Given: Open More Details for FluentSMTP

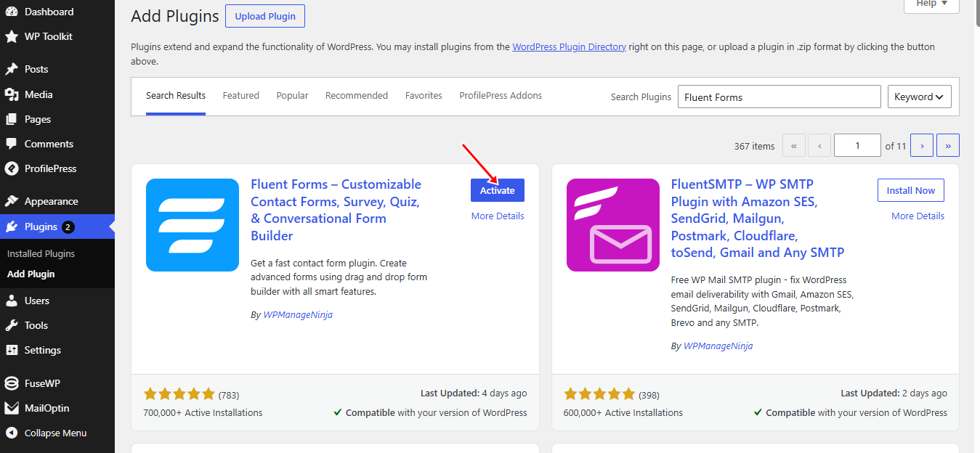Looking at the screenshot, I should (x=918, y=216).
